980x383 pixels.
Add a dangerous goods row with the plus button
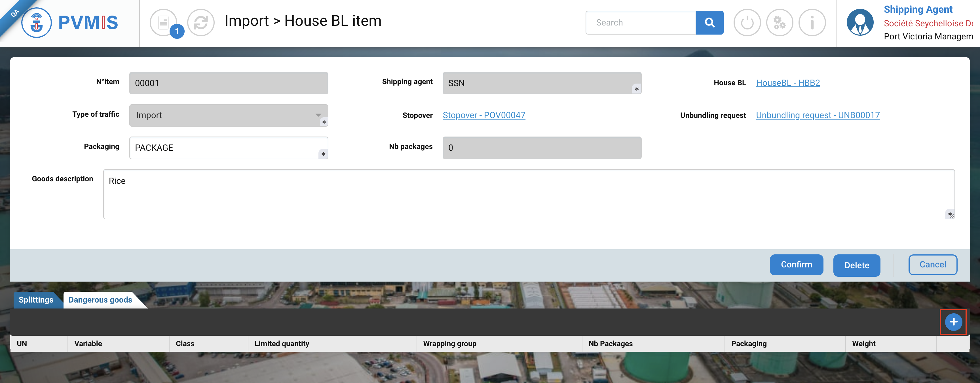(x=953, y=322)
